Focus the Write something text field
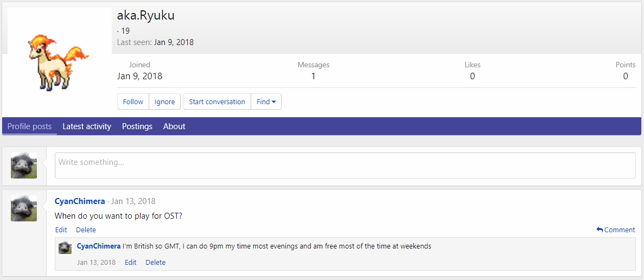 coord(345,166)
